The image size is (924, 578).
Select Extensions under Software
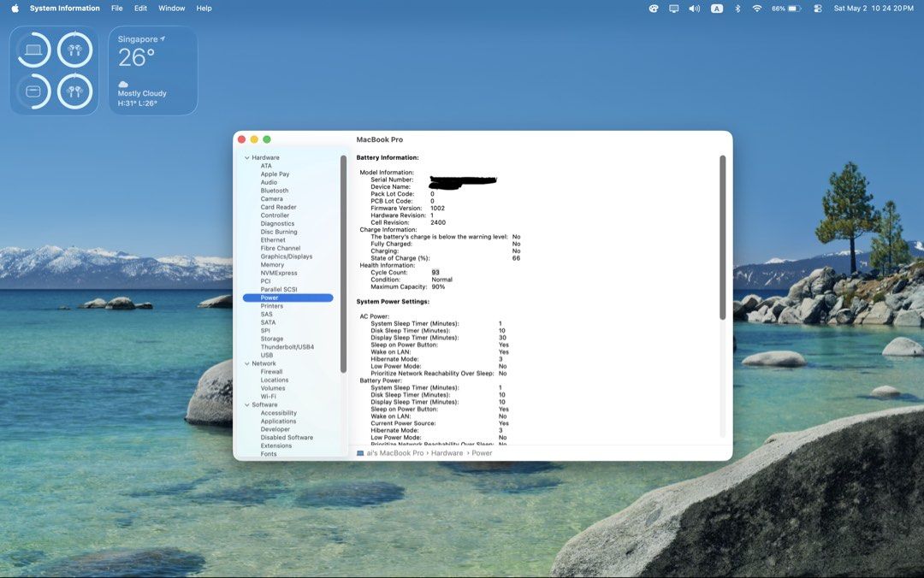[276, 446]
